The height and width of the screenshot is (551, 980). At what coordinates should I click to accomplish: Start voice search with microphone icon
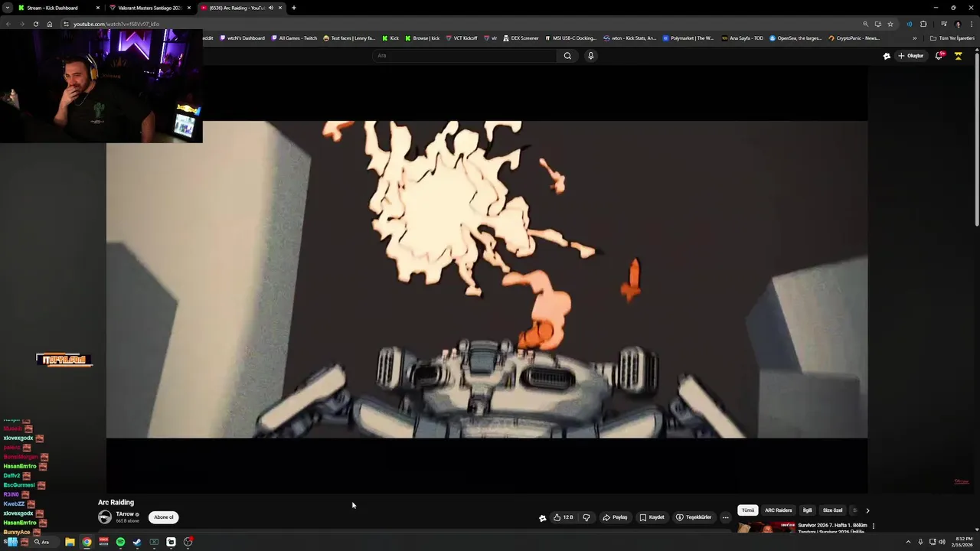[590, 56]
